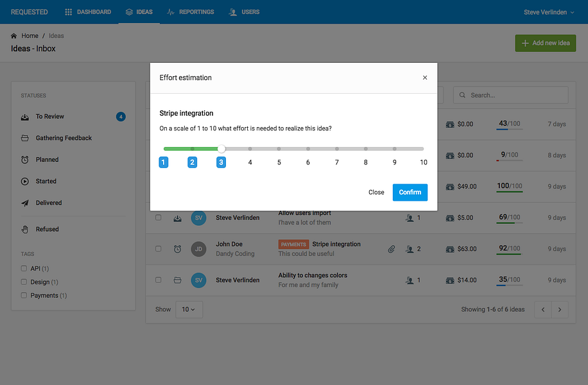
Task: Open the Dashboard tab
Action: pos(88,12)
